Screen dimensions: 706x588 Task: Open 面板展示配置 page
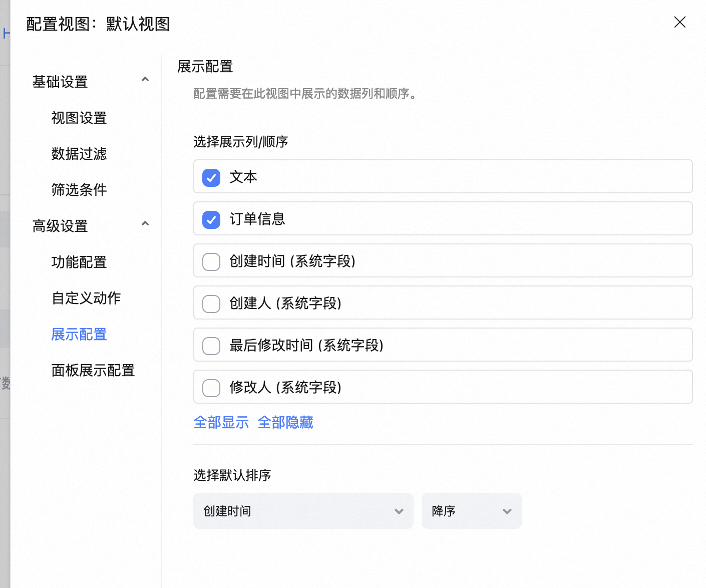[x=93, y=371]
